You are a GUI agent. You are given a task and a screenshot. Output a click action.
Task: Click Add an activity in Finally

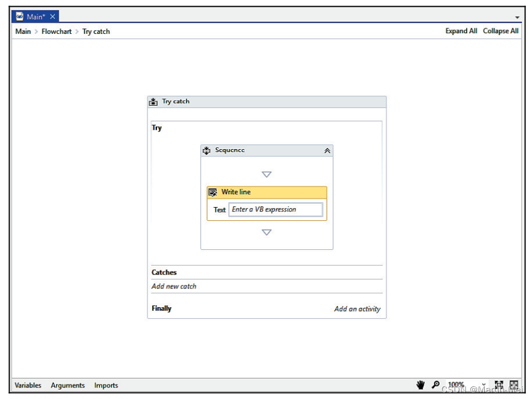click(x=357, y=308)
